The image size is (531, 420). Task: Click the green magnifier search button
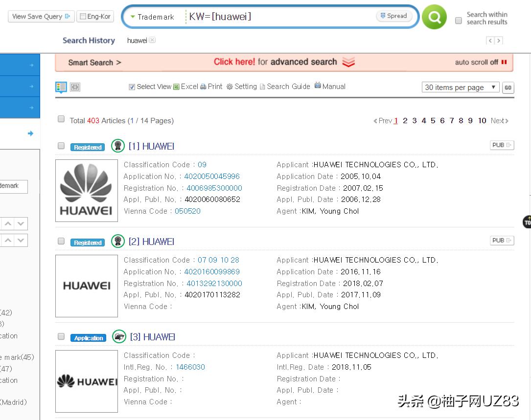(434, 17)
